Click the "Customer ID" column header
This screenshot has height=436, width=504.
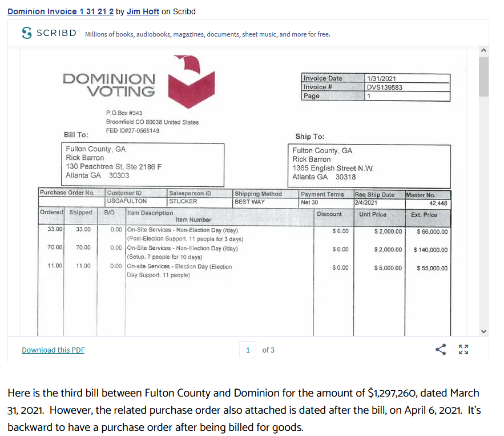(124, 193)
